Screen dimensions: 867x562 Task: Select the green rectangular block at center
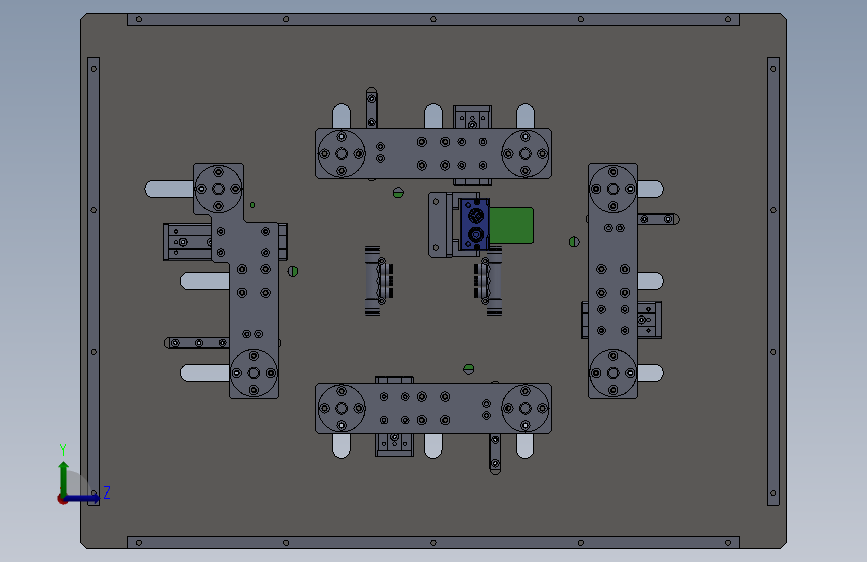(513, 225)
